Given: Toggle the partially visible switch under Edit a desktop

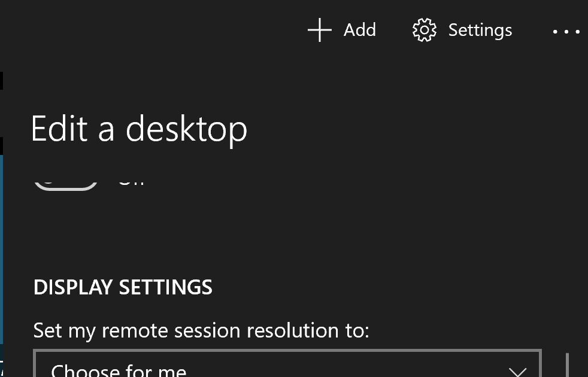Looking at the screenshot, I should (65, 183).
